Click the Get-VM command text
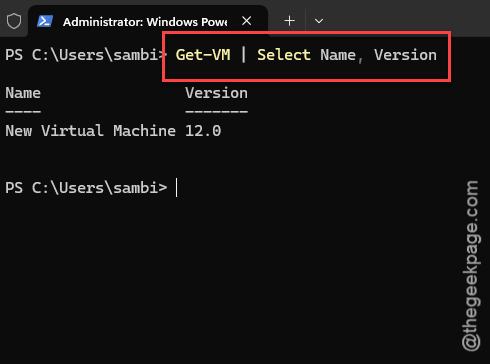The height and width of the screenshot is (364, 490). (203, 55)
